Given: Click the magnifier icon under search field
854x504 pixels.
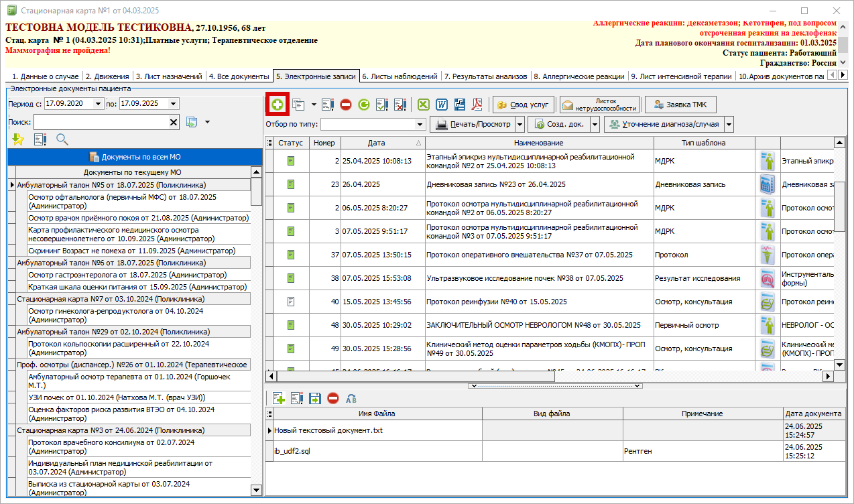Looking at the screenshot, I should 62,139.
